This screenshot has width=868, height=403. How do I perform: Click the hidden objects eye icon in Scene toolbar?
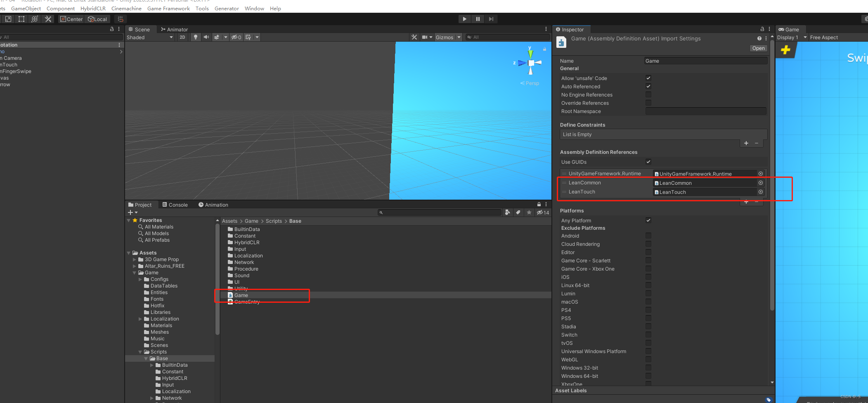point(234,37)
